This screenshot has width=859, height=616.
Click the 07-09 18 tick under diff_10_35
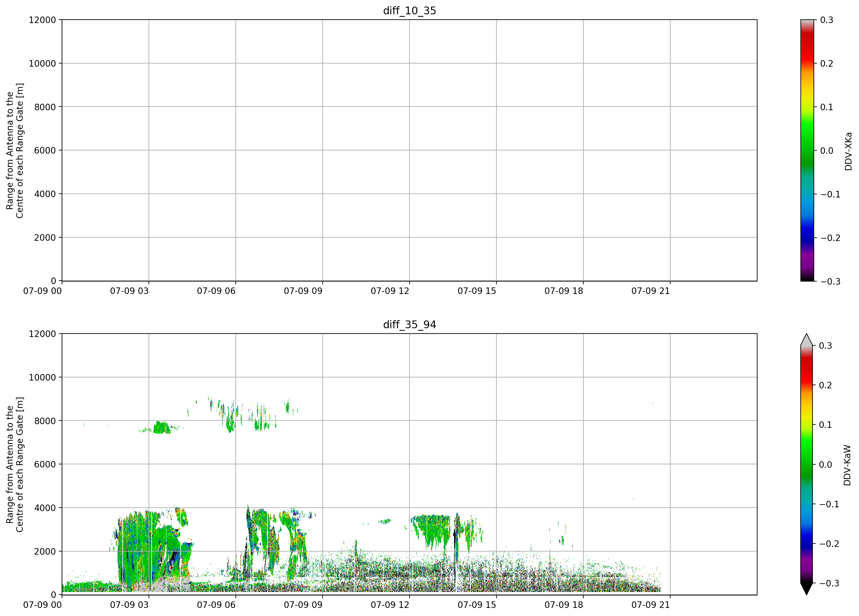564,291
